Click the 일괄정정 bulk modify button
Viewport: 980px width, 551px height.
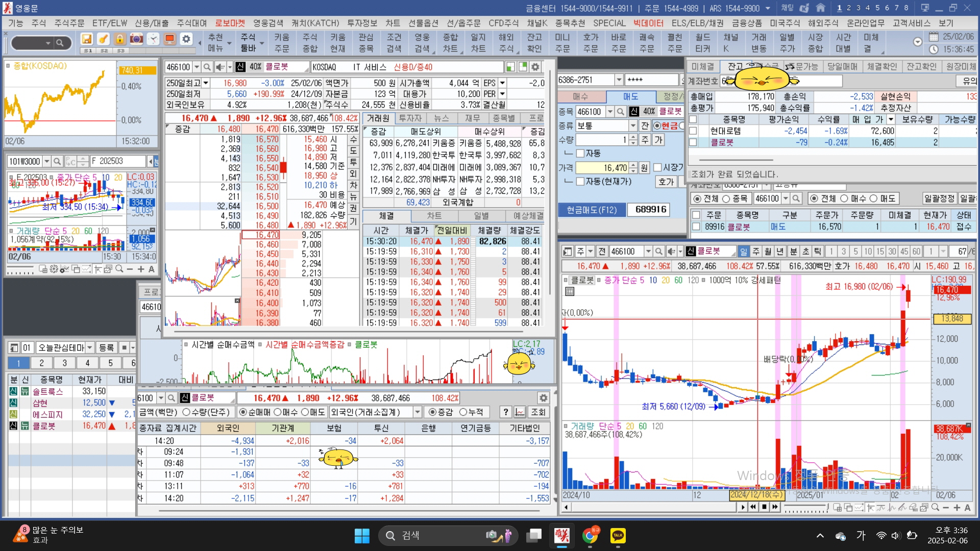pyautogui.click(x=939, y=198)
